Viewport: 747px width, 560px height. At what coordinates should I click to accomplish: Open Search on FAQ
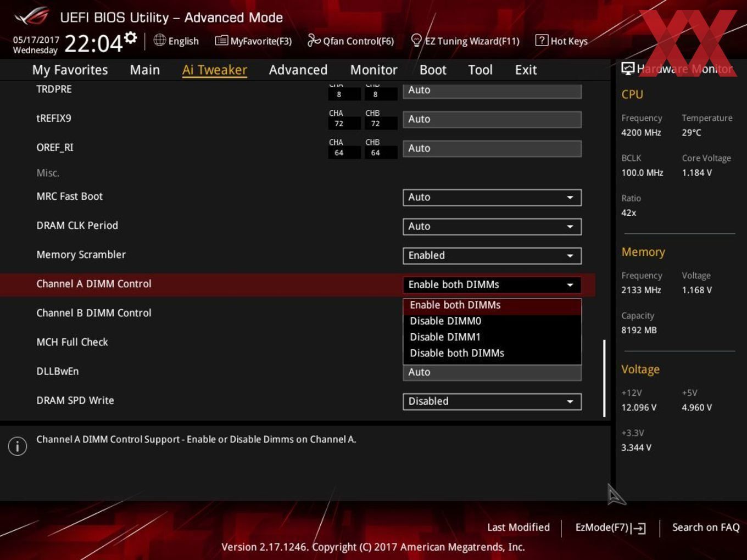[x=706, y=527]
